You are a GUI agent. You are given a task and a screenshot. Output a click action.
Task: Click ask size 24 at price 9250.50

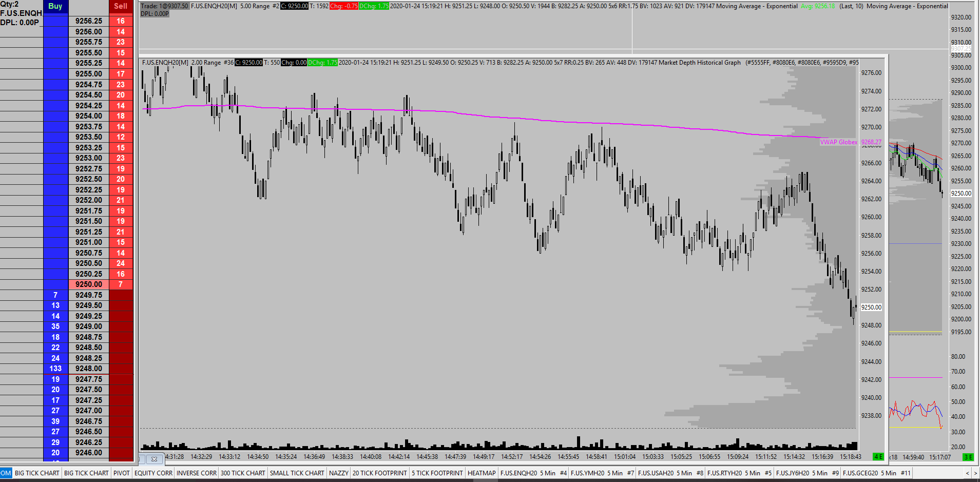click(121, 263)
